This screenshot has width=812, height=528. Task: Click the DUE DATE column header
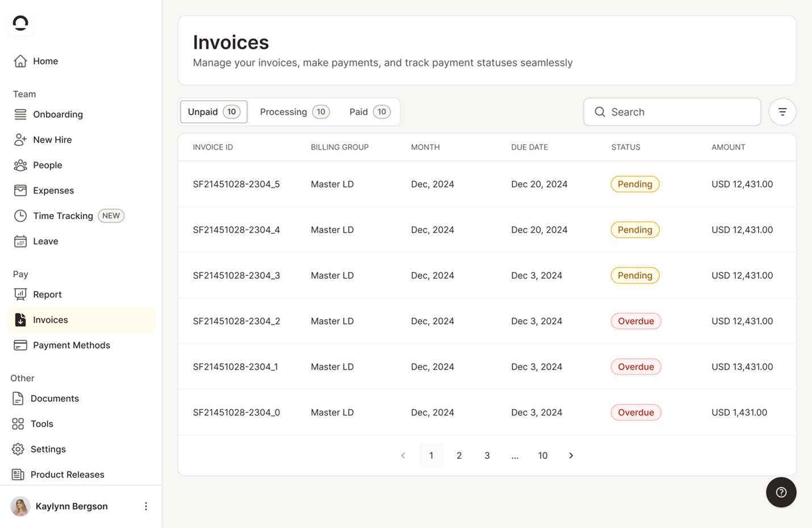(529, 147)
